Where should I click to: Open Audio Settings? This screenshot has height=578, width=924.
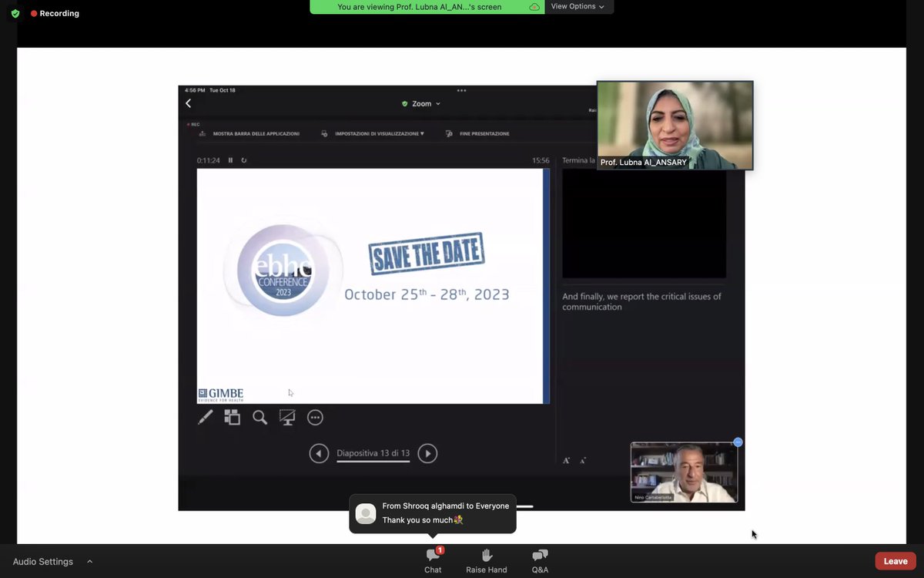click(43, 562)
